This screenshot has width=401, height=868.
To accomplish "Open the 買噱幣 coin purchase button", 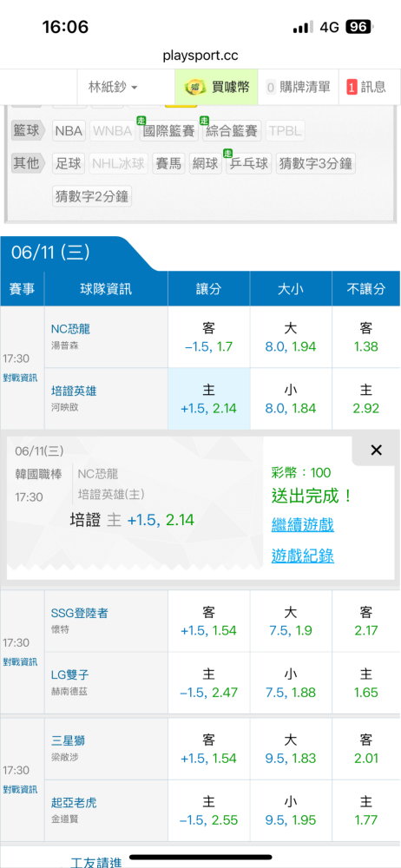I will point(217,87).
